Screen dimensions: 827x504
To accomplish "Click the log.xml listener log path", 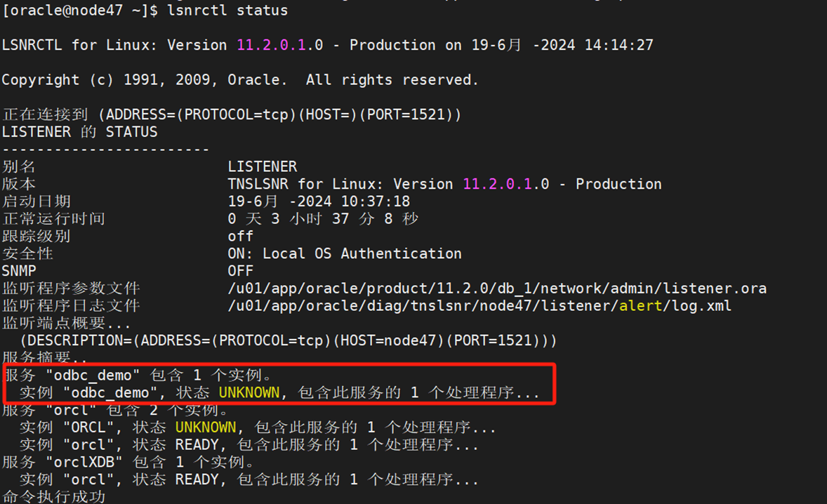I will click(479, 306).
